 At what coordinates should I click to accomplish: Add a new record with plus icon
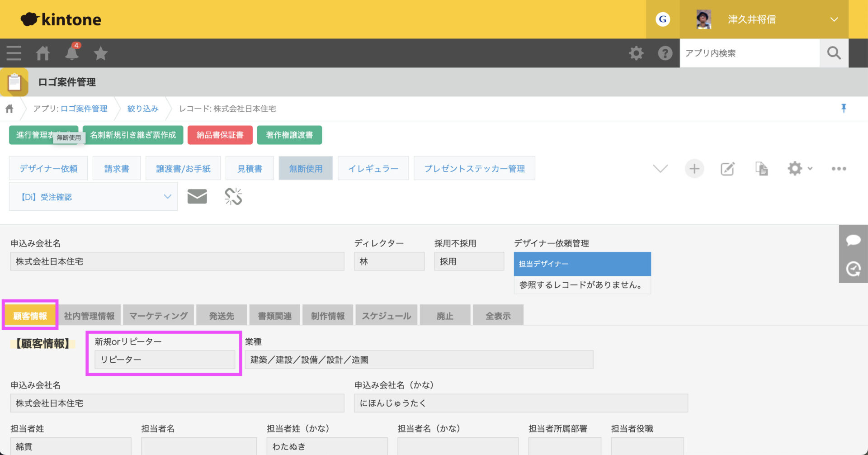coord(694,169)
